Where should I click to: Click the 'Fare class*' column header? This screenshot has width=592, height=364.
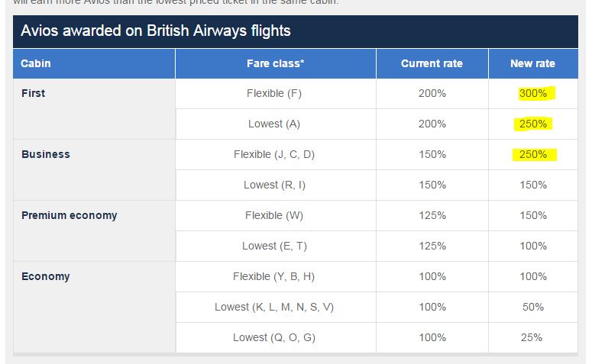click(275, 63)
